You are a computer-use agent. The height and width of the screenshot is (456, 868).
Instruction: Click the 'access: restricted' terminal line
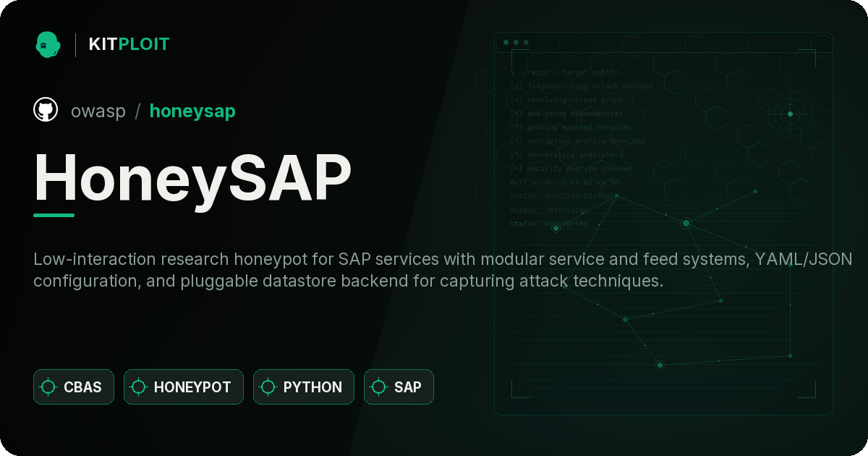coord(549,210)
